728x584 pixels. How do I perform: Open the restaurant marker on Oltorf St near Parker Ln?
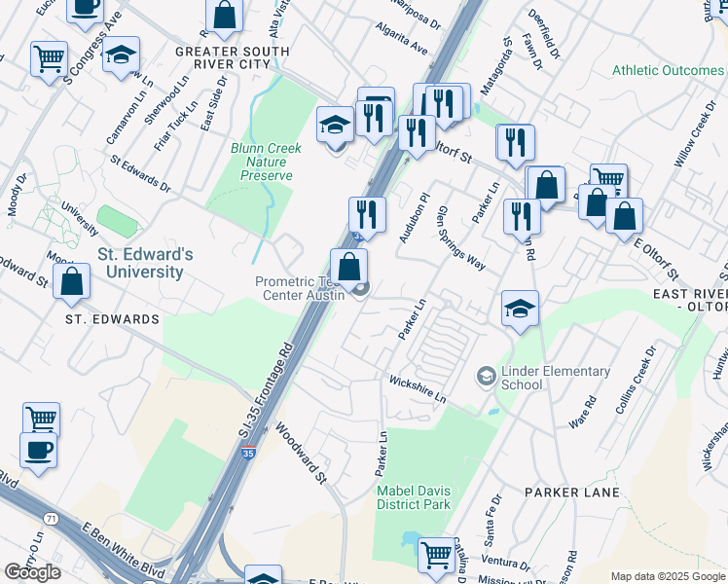516,146
